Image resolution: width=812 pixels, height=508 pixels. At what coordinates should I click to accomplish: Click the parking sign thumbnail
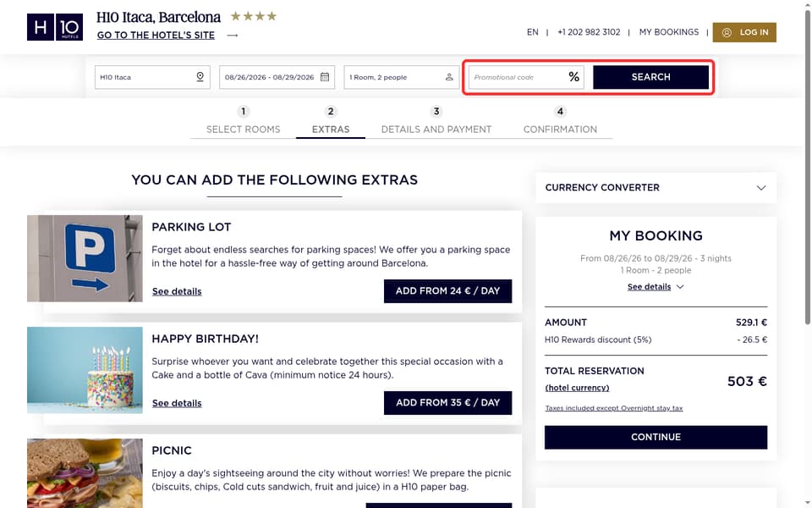(85, 258)
